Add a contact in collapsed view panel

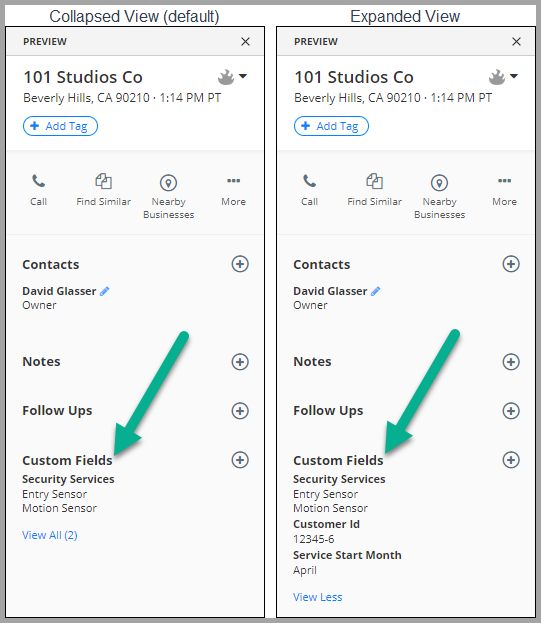pyautogui.click(x=240, y=264)
